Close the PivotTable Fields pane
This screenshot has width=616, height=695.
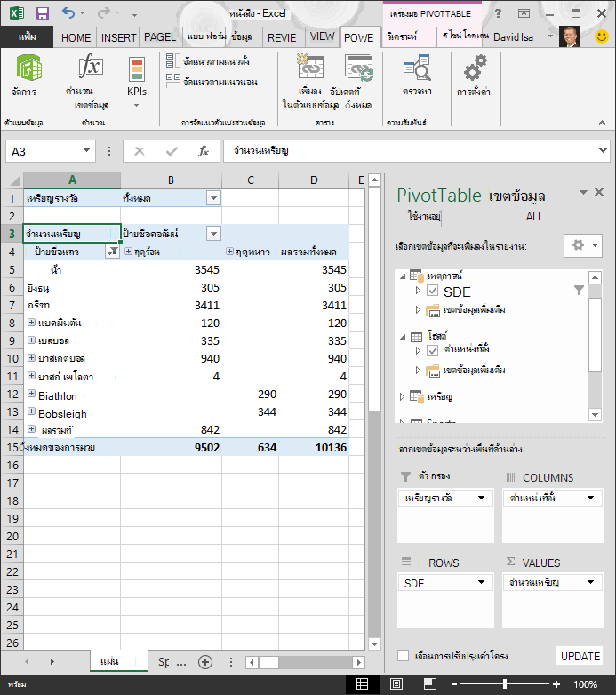599,192
